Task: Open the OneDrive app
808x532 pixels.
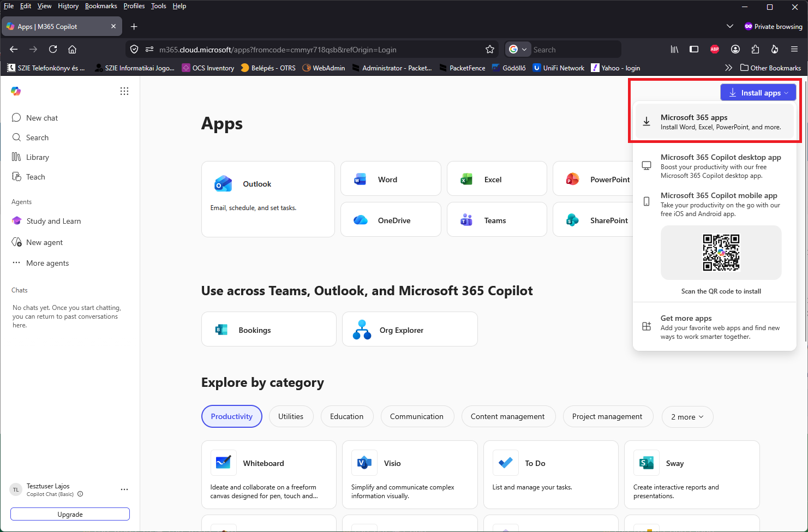Action: pos(391,219)
